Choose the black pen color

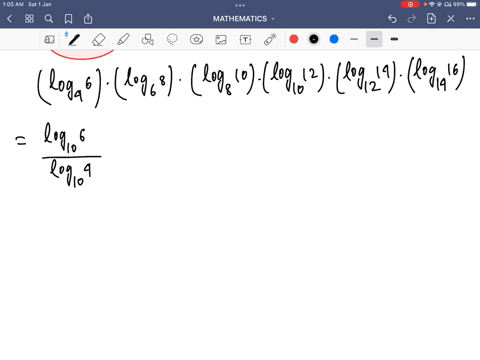coord(314,39)
